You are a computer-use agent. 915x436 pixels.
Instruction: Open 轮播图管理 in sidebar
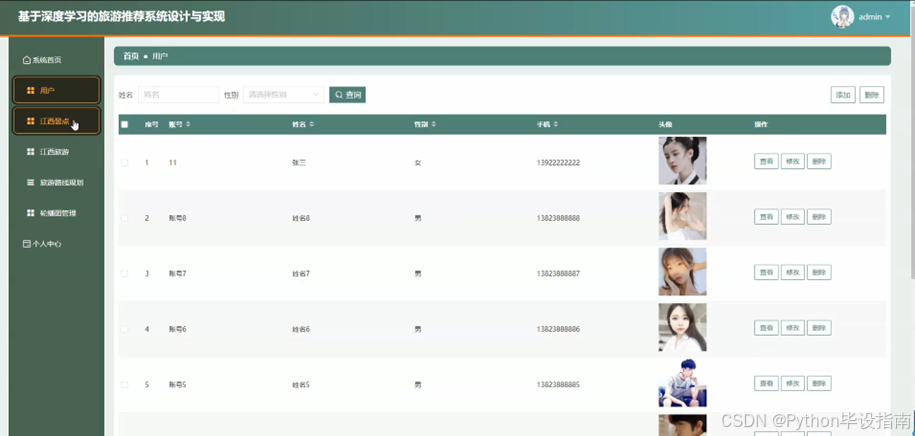coord(57,213)
